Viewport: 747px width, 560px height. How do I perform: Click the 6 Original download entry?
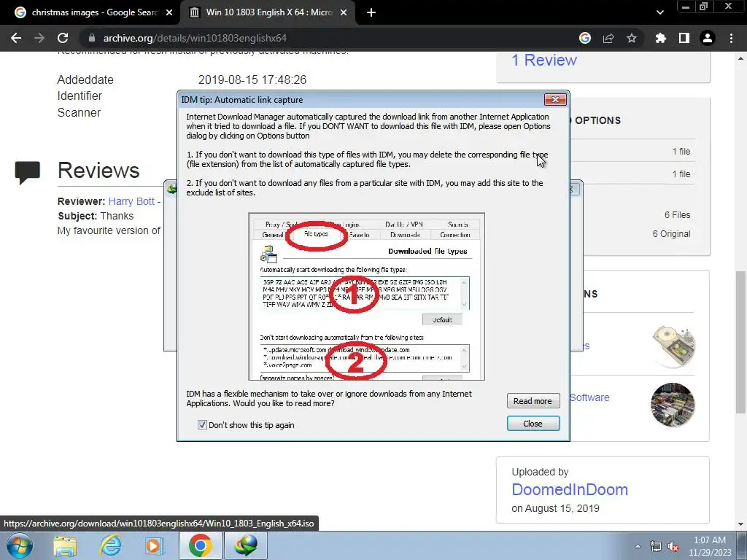pos(671,234)
